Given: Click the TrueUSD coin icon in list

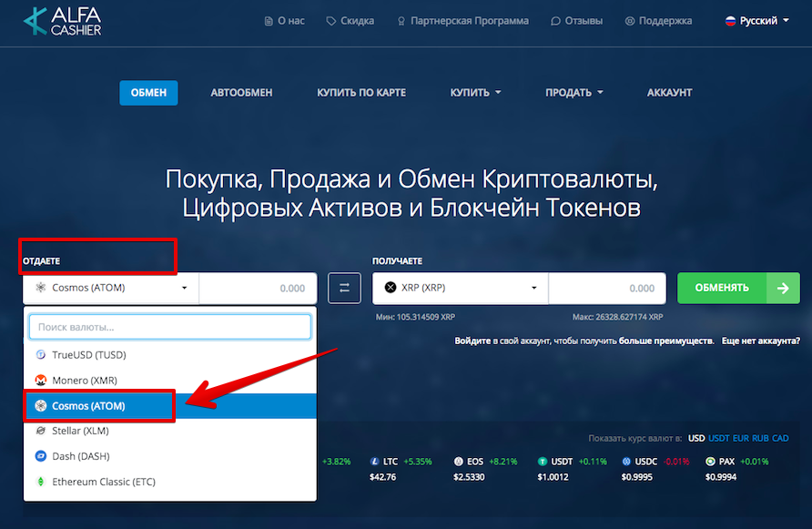Looking at the screenshot, I should coord(40,355).
